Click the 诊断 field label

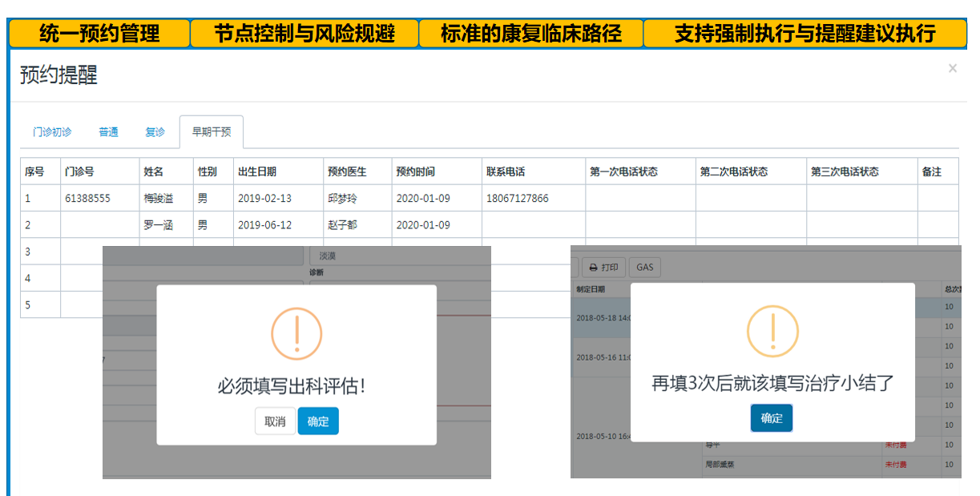pyautogui.click(x=316, y=272)
